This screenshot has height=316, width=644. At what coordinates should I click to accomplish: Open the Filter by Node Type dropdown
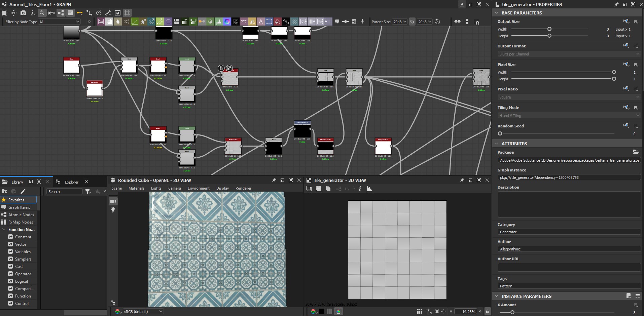(x=59, y=21)
